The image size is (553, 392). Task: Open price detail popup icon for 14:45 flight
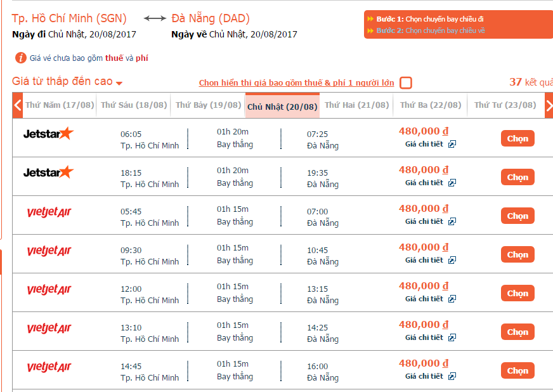(452, 376)
